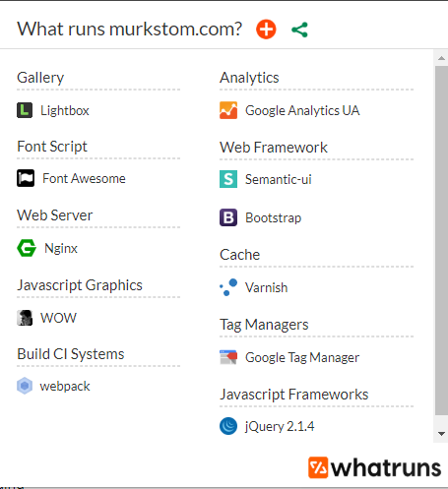Click the jQuery swirl icon
448x489 pixels.
(228, 426)
